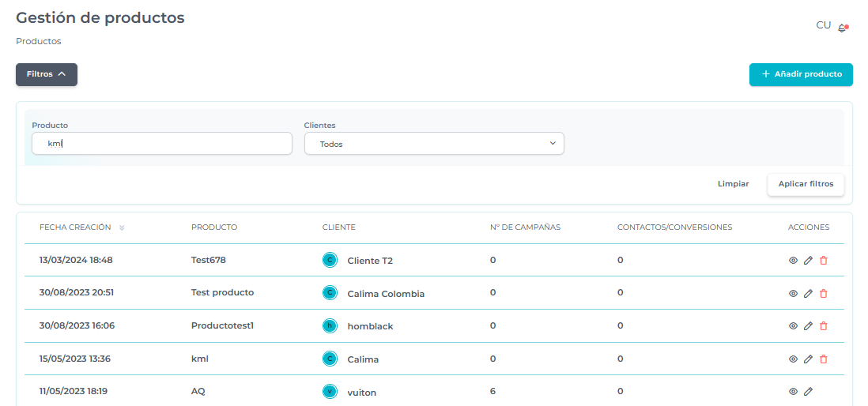Collapse the Filtros panel

point(47,74)
